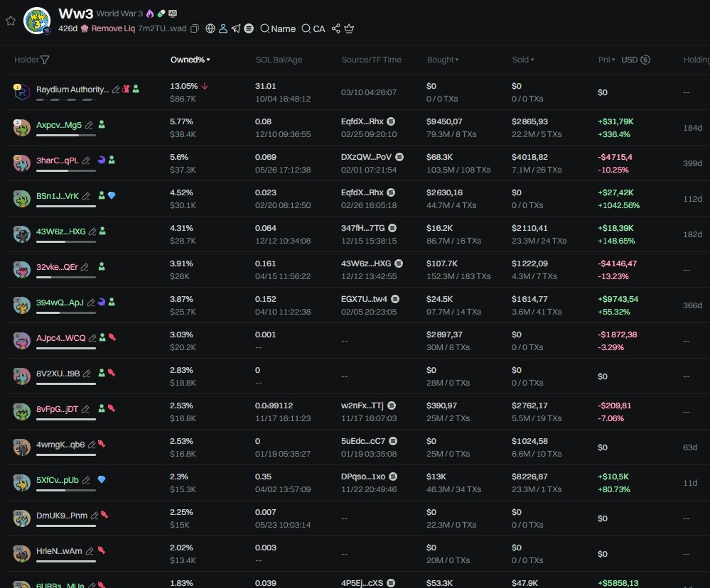Click purple whale icon beside 394wQ...ApJ
Image resolution: width=710 pixels, height=588 pixels.
102,302
